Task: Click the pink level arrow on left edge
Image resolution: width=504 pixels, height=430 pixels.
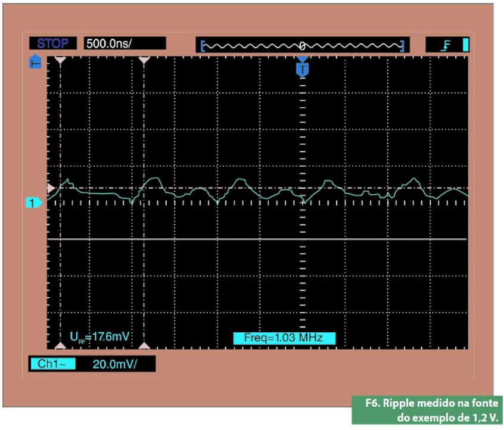Action: (51, 188)
